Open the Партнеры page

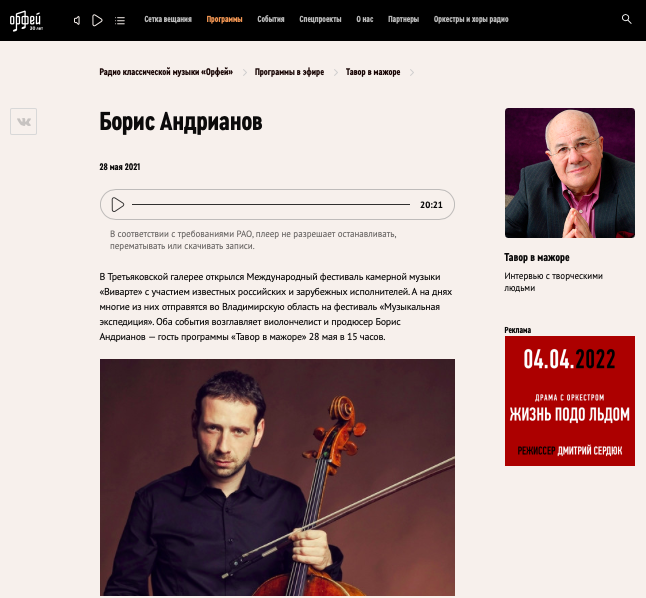[x=403, y=19]
